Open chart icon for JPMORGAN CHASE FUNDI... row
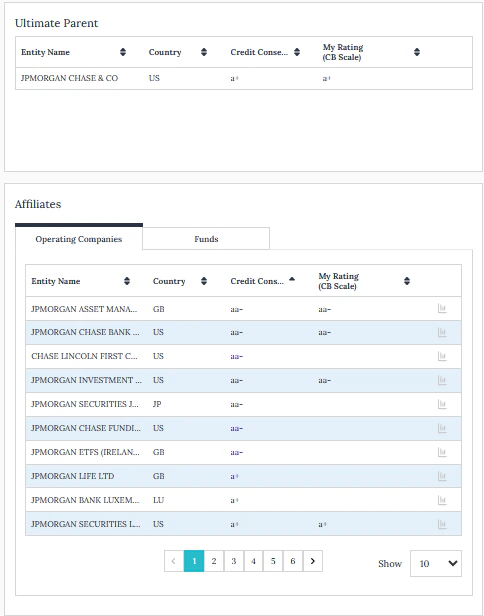 point(442,428)
